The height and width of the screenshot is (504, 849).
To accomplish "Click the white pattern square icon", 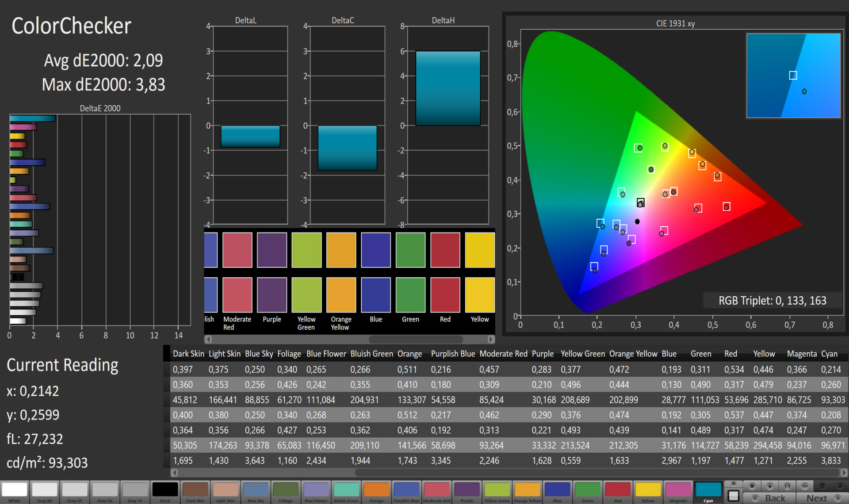I will tap(734, 496).
